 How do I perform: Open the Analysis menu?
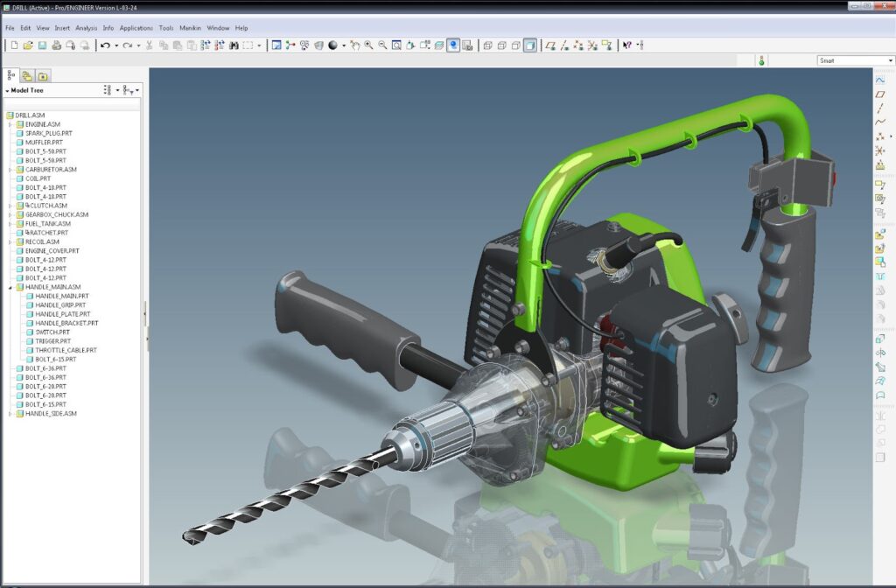click(x=87, y=28)
